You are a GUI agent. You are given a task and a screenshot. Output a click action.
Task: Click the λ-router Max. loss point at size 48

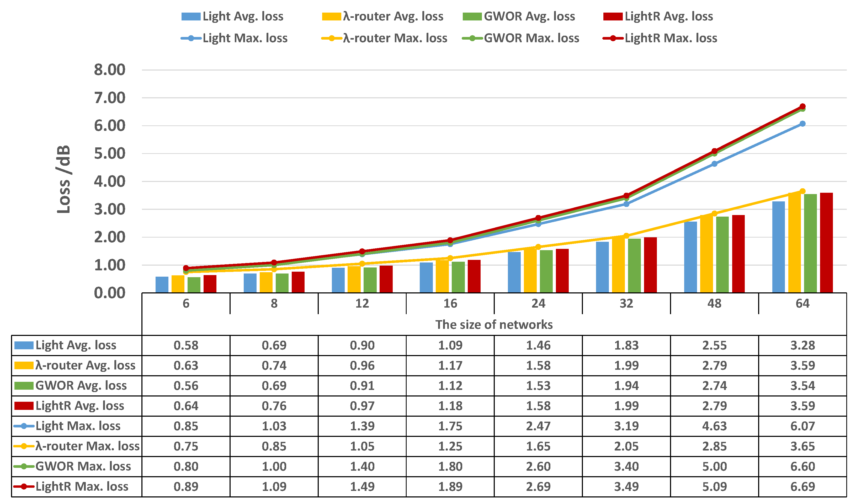pos(714,213)
